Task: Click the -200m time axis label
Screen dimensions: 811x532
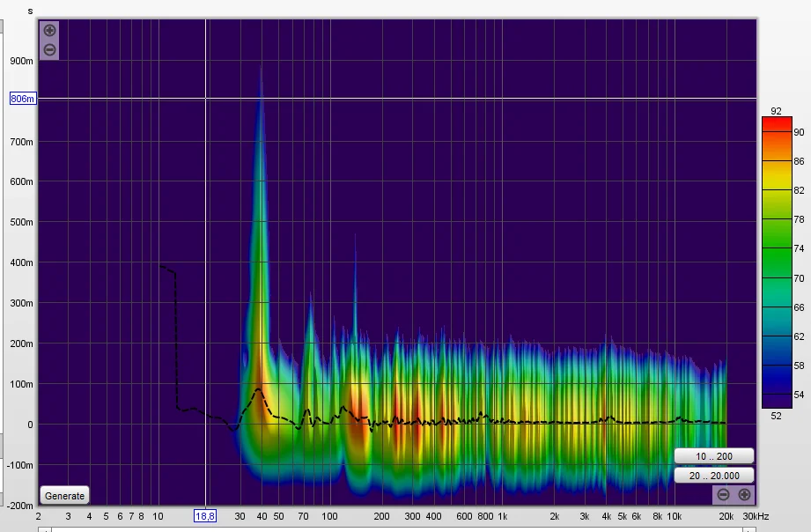Action: [x=19, y=505]
